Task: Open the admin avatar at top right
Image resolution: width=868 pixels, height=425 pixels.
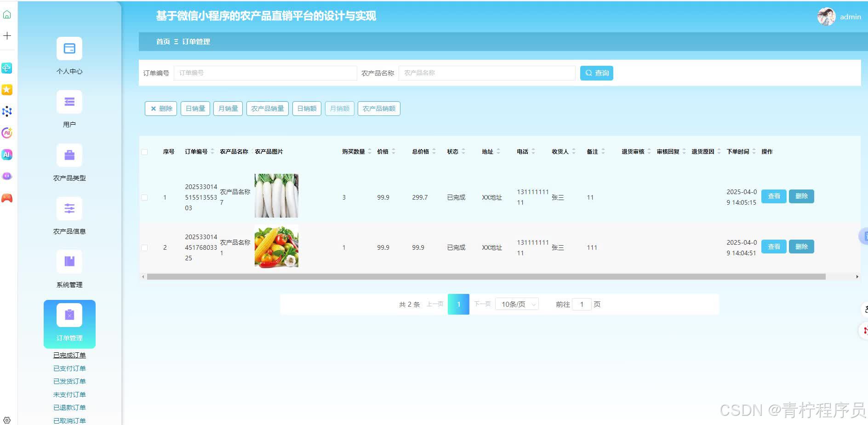Action: pyautogui.click(x=826, y=17)
